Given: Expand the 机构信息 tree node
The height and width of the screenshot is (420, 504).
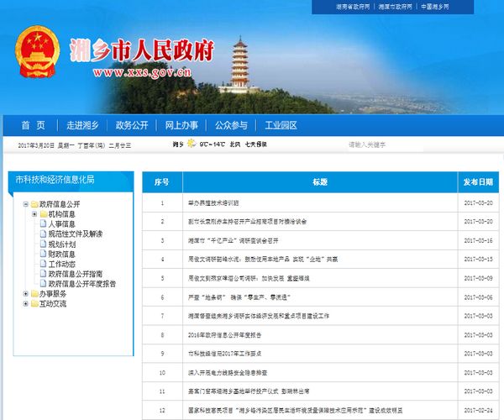Looking at the screenshot, I should point(34,214).
